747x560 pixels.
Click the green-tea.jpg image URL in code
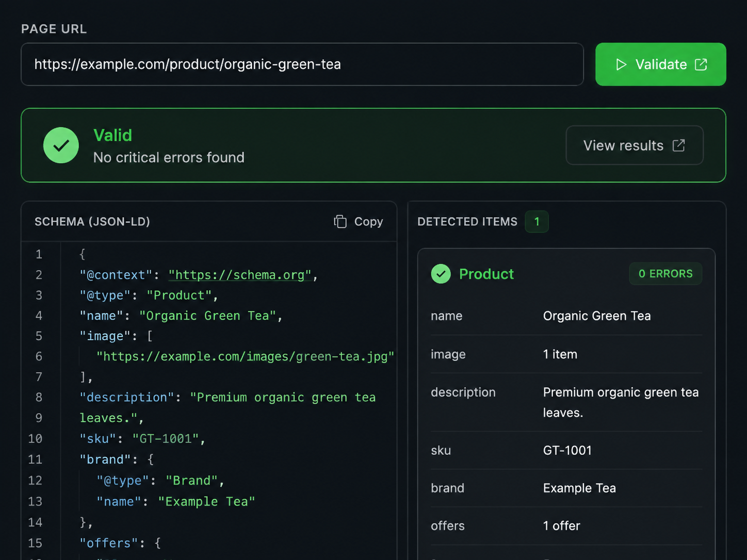click(246, 356)
